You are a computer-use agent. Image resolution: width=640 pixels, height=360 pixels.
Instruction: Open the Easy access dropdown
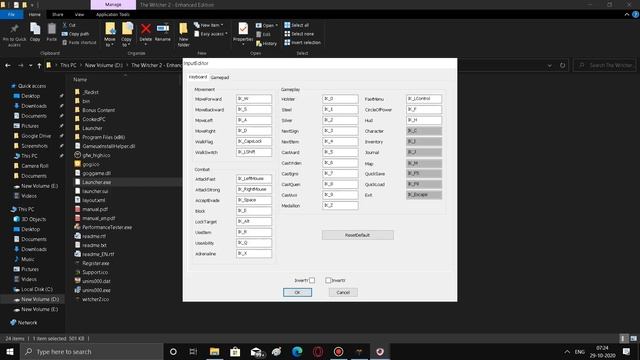211,34
